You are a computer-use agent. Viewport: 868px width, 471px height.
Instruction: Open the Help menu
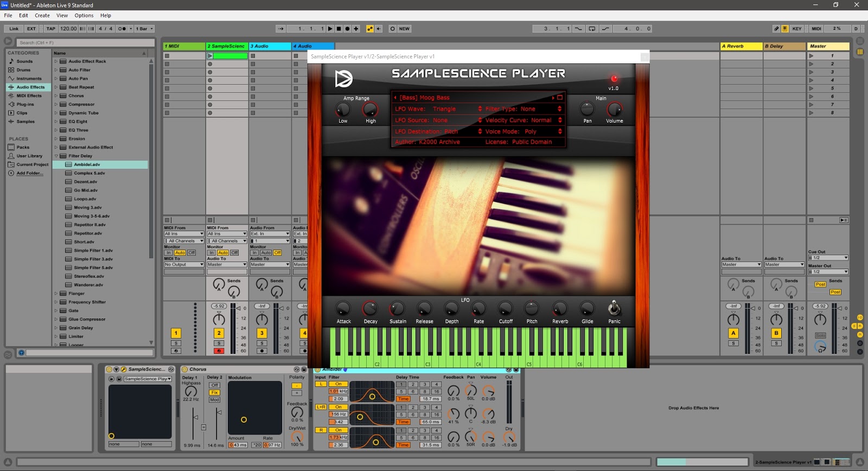pyautogui.click(x=106, y=15)
